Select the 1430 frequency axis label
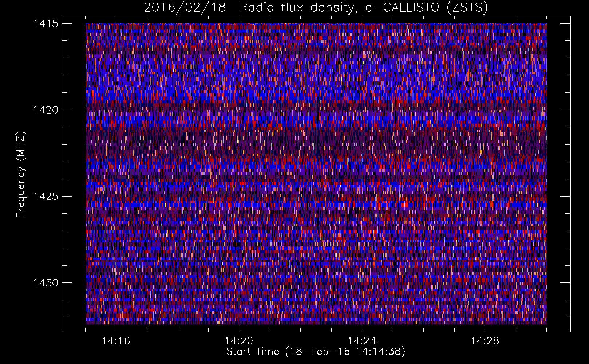The image size is (589, 364). coord(46,283)
